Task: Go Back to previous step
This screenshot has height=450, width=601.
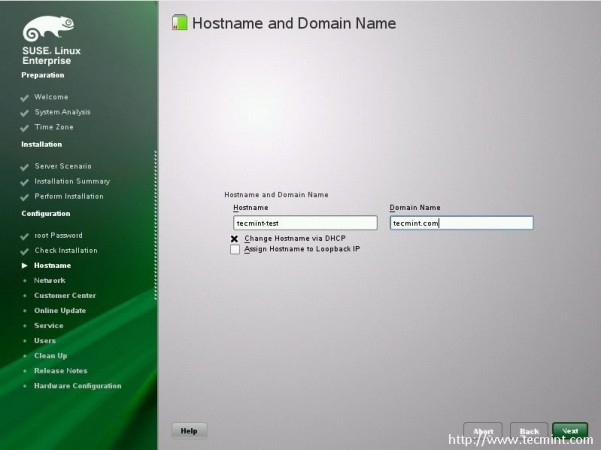Action: tap(529, 431)
